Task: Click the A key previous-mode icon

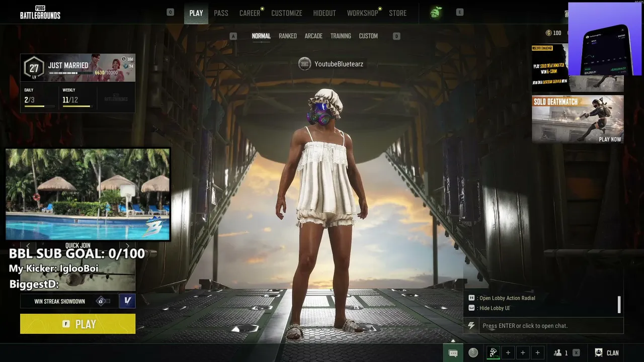Action: 233,36
